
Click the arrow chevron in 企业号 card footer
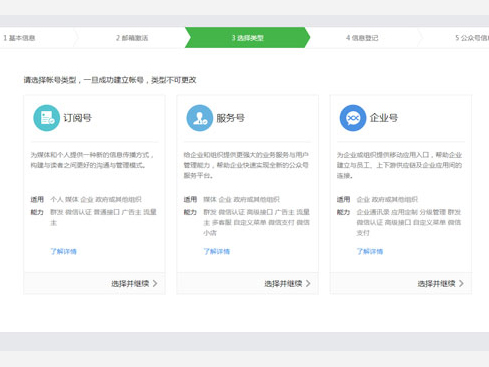(x=461, y=283)
